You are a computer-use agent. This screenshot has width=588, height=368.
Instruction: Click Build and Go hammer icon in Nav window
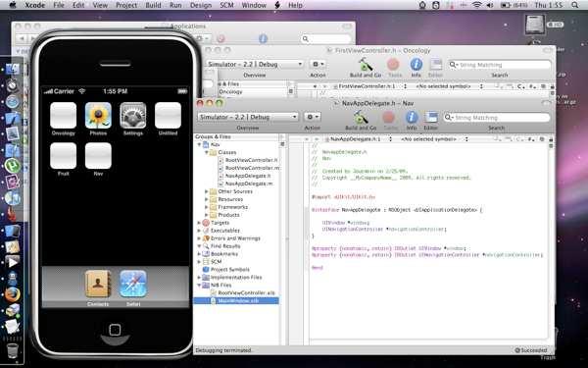(361, 118)
